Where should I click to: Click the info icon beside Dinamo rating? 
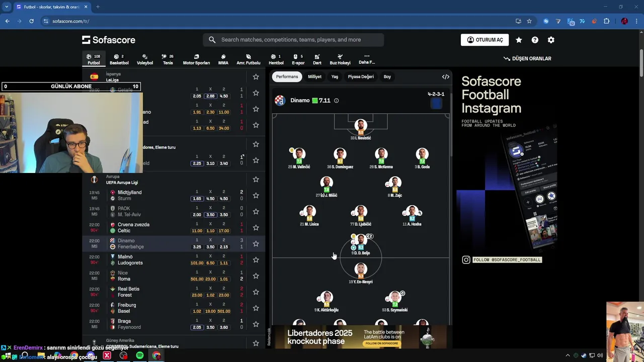336,101
